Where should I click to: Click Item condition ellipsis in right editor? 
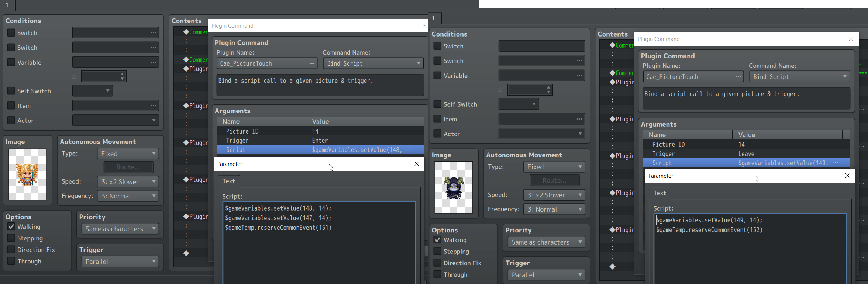tap(579, 119)
